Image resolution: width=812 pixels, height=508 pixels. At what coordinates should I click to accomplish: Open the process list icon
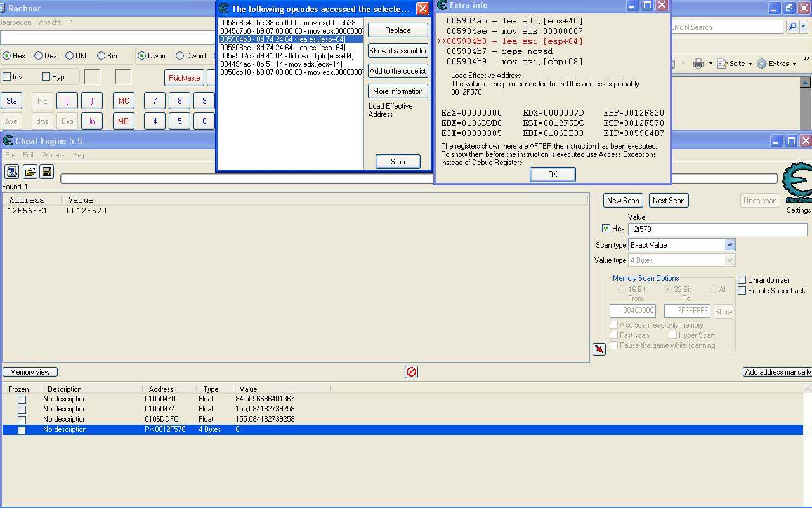(11, 172)
